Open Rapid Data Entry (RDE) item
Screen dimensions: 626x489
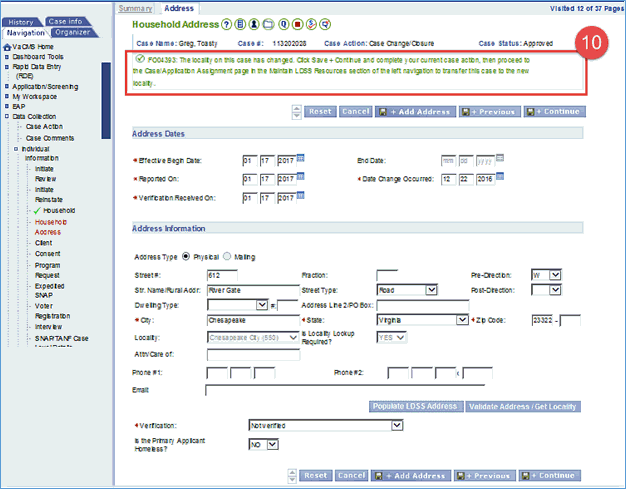pos(36,71)
